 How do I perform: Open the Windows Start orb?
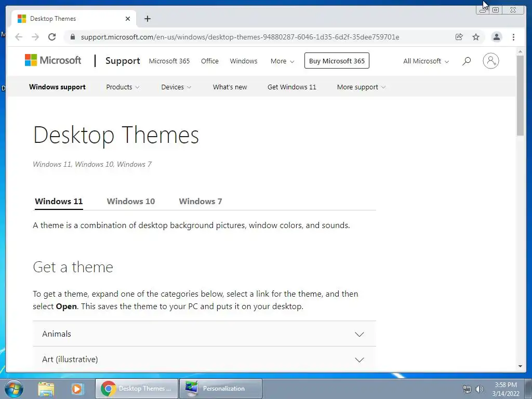pos(14,389)
